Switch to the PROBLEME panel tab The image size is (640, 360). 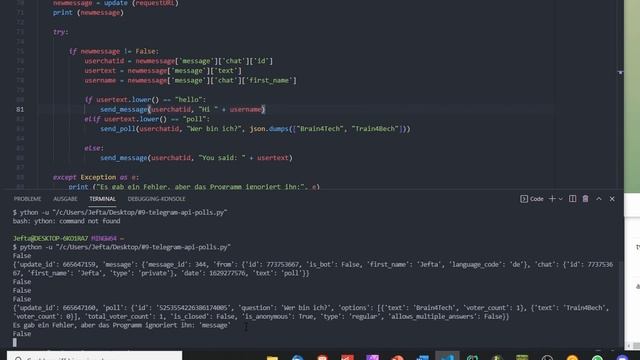[x=27, y=199]
